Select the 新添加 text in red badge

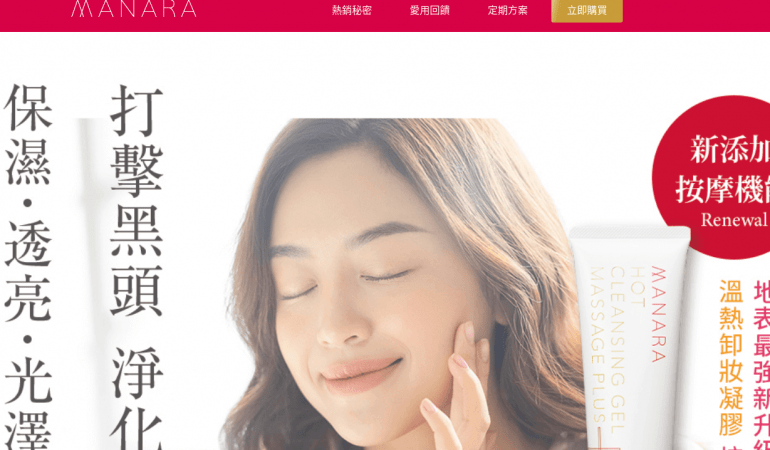[x=730, y=150]
